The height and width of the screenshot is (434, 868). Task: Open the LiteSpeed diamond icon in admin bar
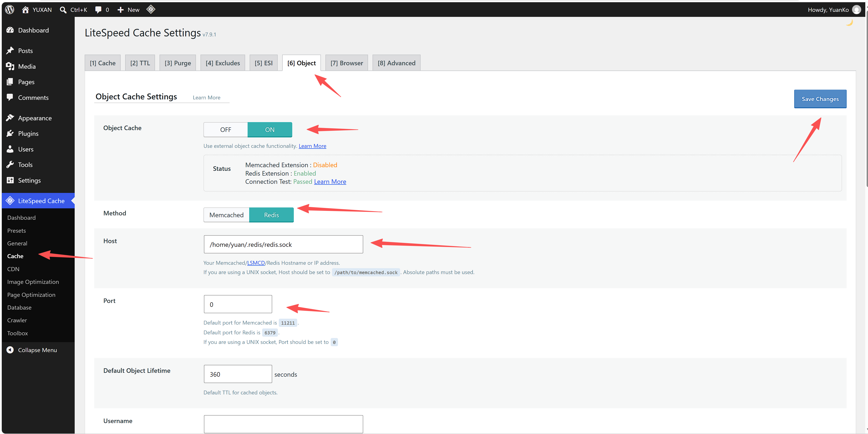[151, 9]
